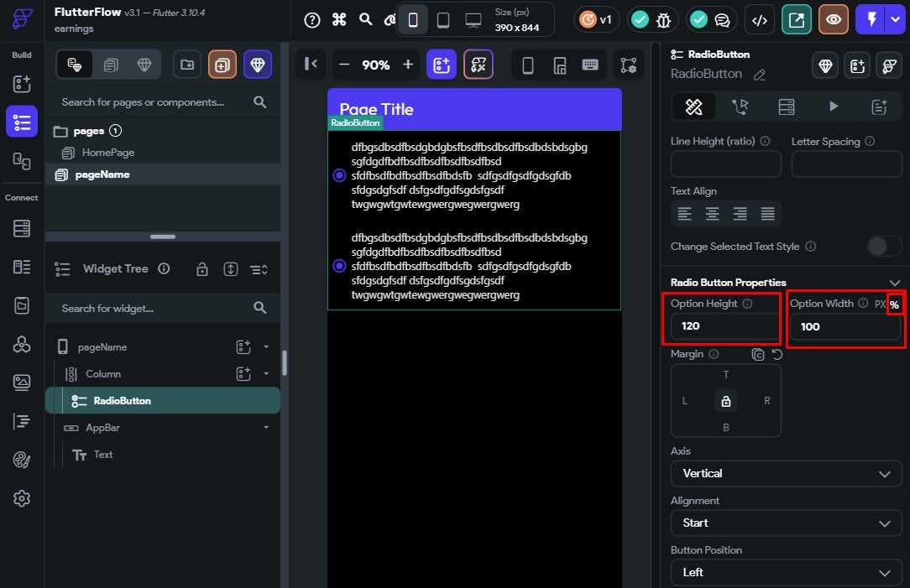Click the purple diamond component button
The height and width of the screenshot is (588, 910).
coord(258,65)
